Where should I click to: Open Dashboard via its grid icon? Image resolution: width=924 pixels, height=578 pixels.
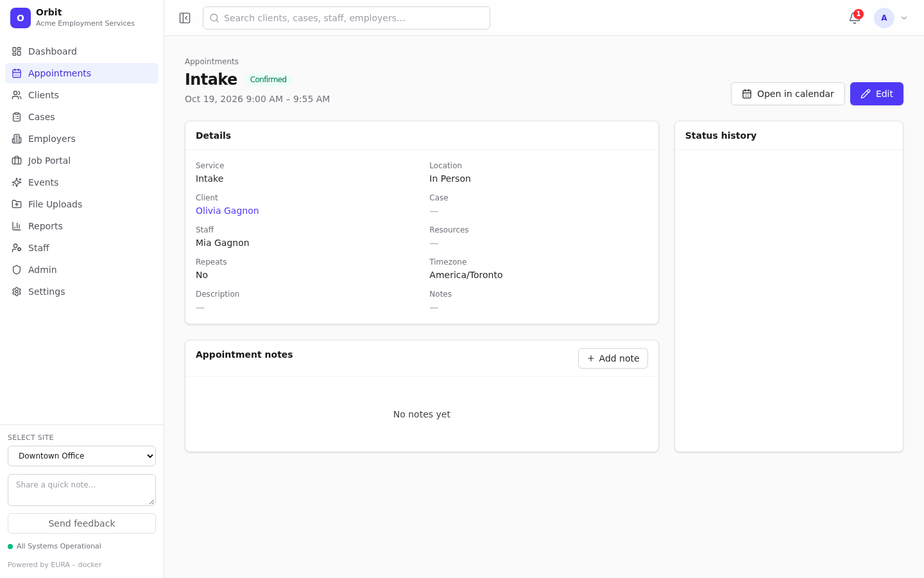(17, 51)
